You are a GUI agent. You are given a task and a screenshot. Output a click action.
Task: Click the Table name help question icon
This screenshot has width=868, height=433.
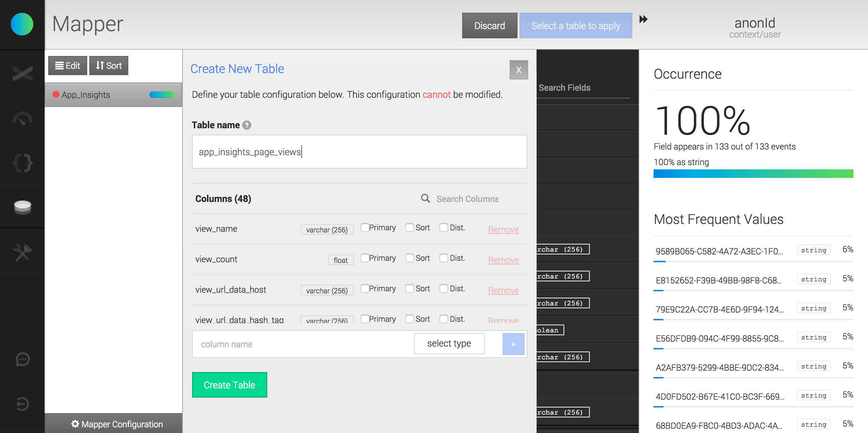pyautogui.click(x=247, y=125)
